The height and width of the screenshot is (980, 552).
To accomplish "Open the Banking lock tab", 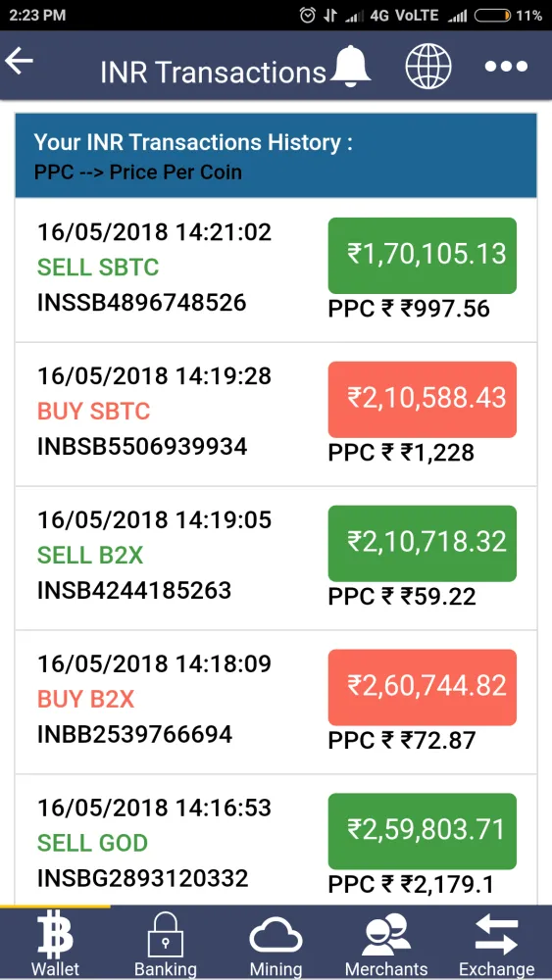I will pyautogui.click(x=166, y=943).
